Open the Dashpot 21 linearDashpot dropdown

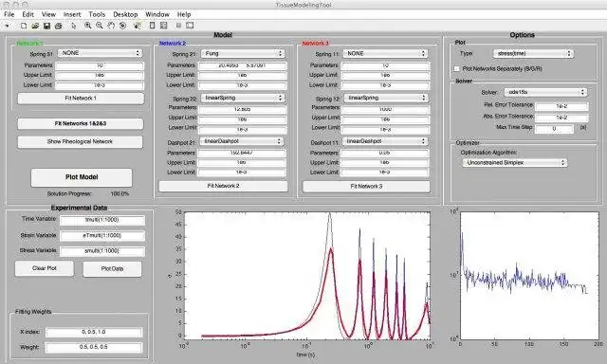[242, 141]
